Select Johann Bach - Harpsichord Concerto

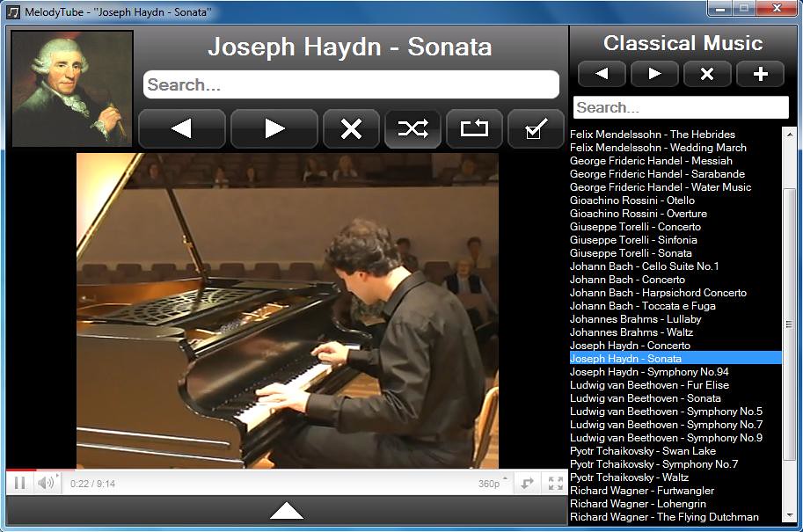[675, 293]
